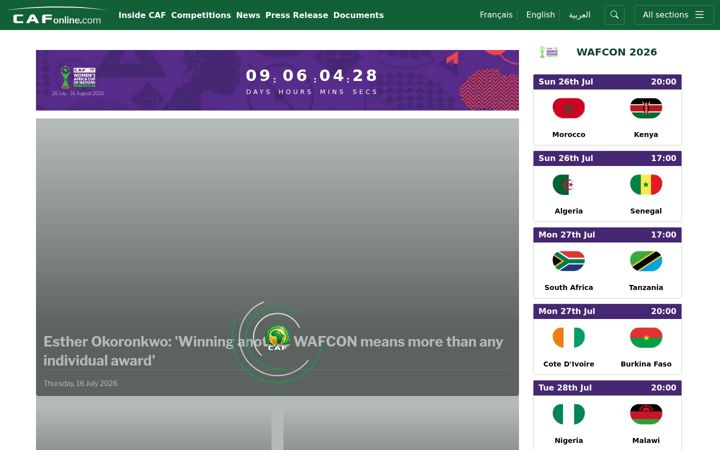
Task: Open the Sun 26th Jul 20:00 match header
Action: [x=607, y=82]
